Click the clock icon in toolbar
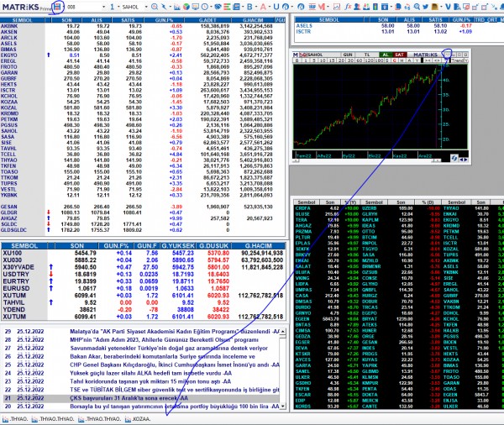 [x=205, y=7]
